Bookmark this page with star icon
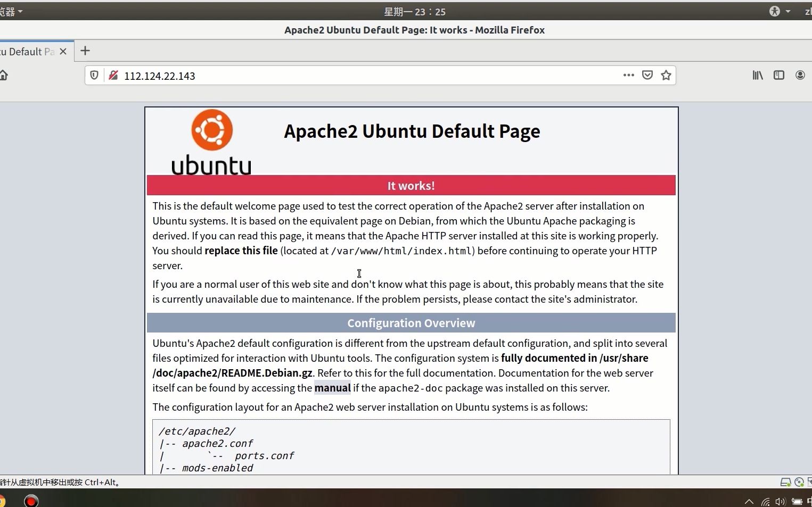The width and height of the screenshot is (812, 507). (x=666, y=75)
